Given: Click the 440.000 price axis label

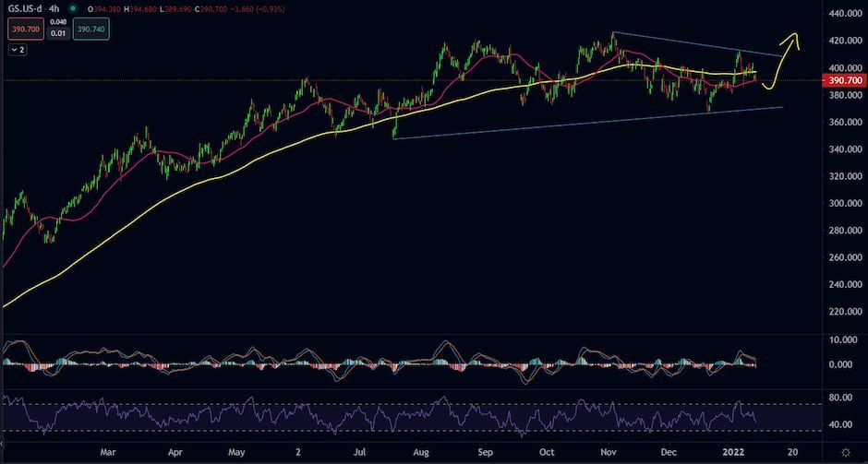Looking at the screenshot, I should [x=846, y=13].
